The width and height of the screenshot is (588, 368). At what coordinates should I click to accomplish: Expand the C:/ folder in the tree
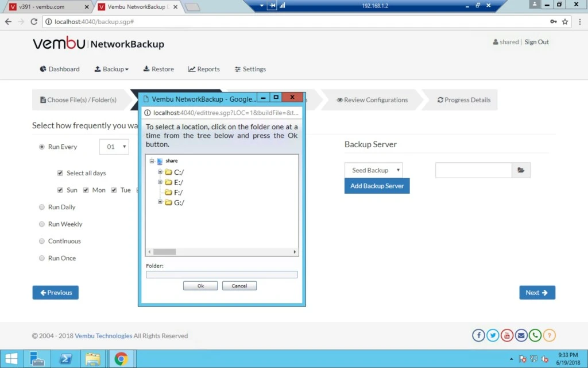[160, 171]
